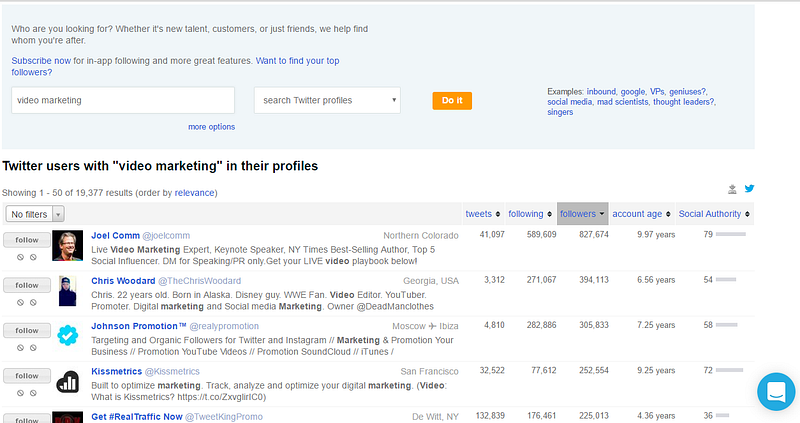Click Johnson Promotion's verified badge avatar
The image size is (800, 423).
67,336
